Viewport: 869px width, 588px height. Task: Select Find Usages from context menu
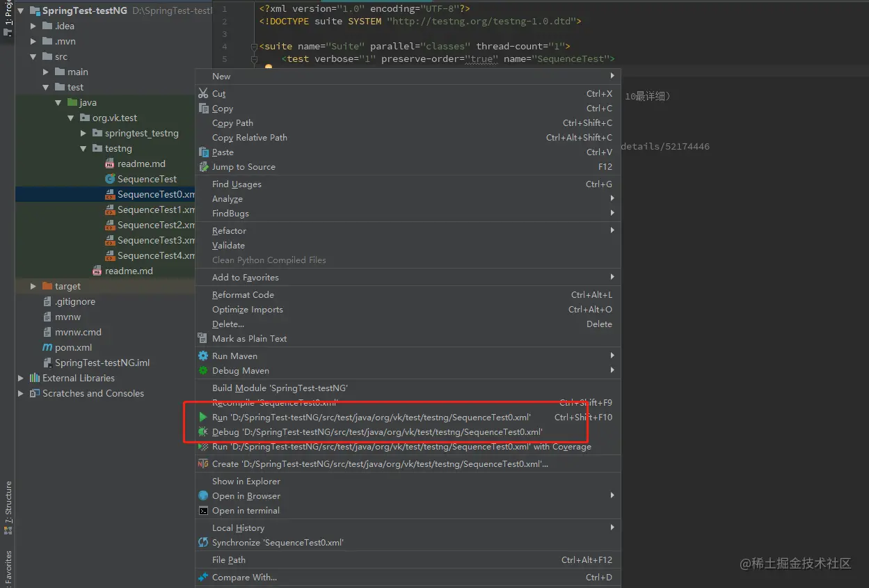pos(408,184)
